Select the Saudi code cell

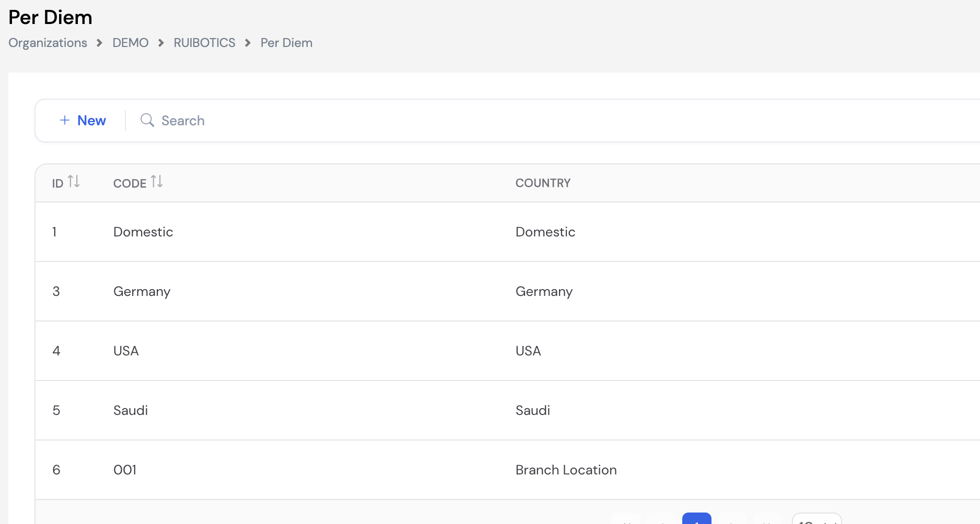tap(131, 410)
